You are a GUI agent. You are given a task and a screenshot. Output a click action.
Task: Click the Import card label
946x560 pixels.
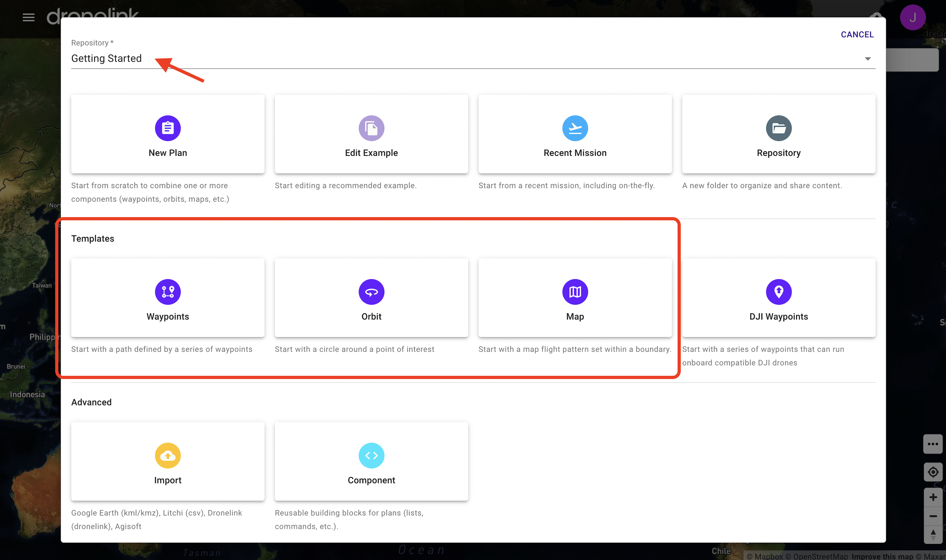167,480
